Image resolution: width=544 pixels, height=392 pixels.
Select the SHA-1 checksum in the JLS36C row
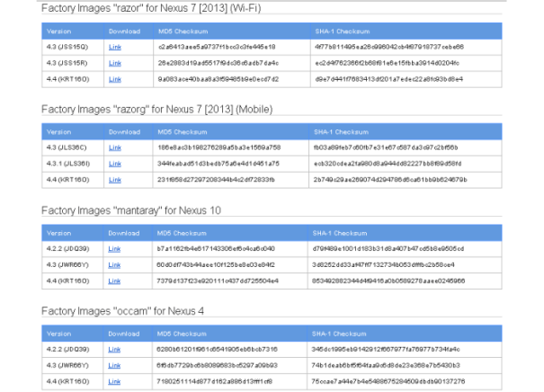click(386, 147)
